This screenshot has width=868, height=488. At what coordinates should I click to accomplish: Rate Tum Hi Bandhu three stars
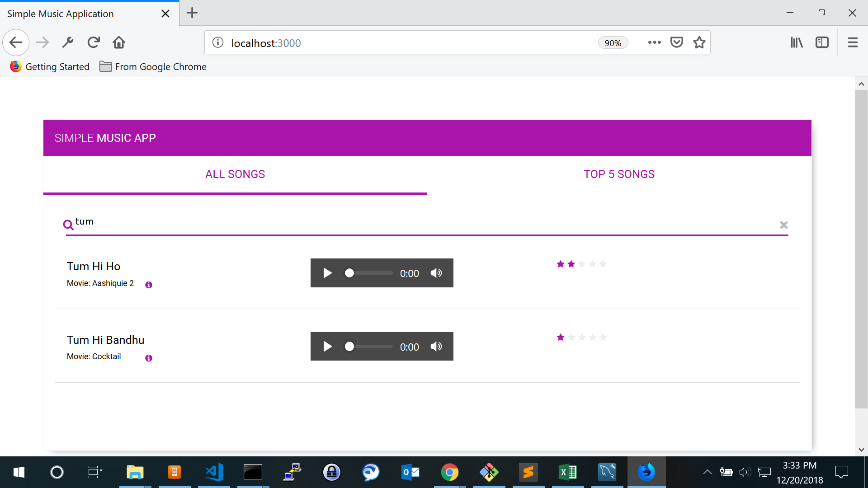(x=582, y=337)
